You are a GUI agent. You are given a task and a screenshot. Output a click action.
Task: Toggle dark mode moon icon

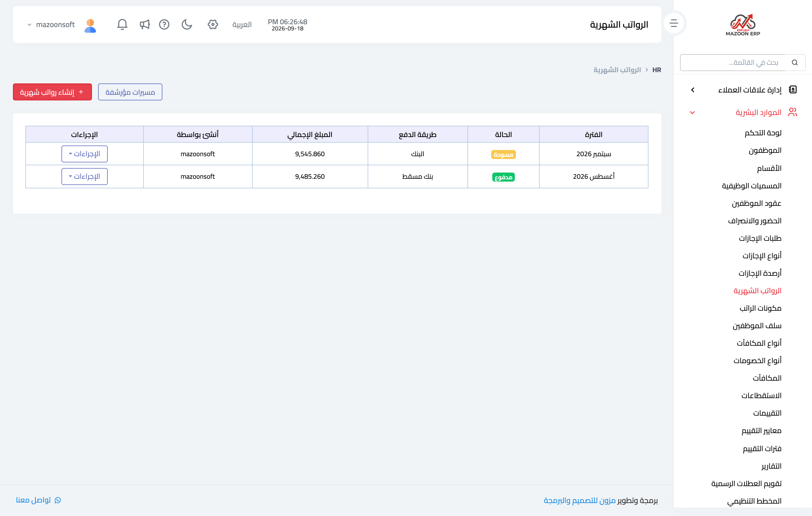pyautogui.click(x=187, y=24)
